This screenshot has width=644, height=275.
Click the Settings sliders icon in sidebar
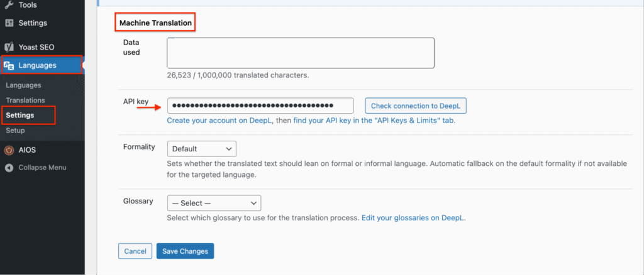pyautogui.click(x=9, y=23)
